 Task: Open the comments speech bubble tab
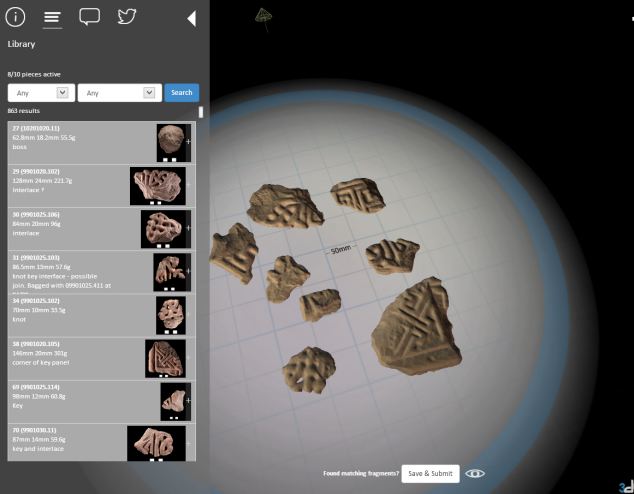pyautogui.click(x=89, y=17)
